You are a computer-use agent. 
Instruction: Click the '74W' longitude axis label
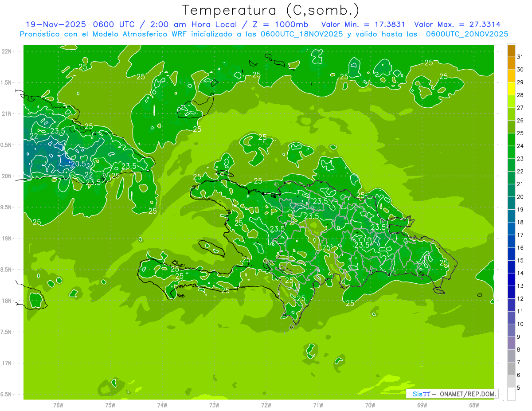click(x=162, y=405)
